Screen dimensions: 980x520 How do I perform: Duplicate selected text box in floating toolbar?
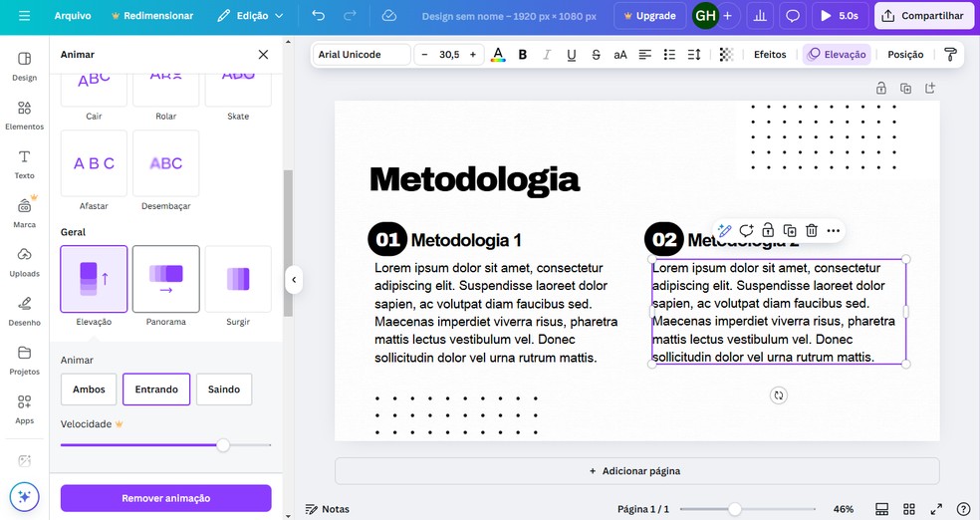pyautogui.click(x=790, y=231)
